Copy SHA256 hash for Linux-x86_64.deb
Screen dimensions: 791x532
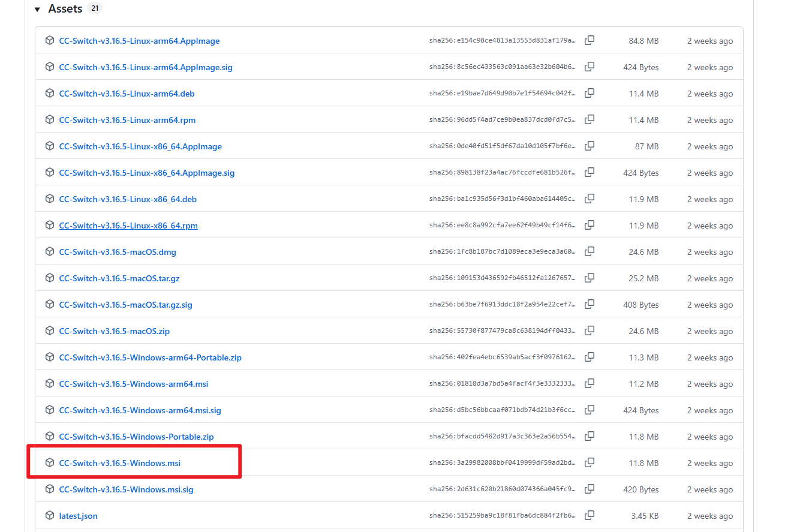coord(590,199)
